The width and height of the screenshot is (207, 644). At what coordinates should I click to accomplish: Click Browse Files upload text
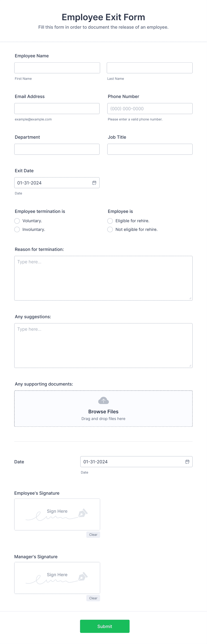click(103, 412)
